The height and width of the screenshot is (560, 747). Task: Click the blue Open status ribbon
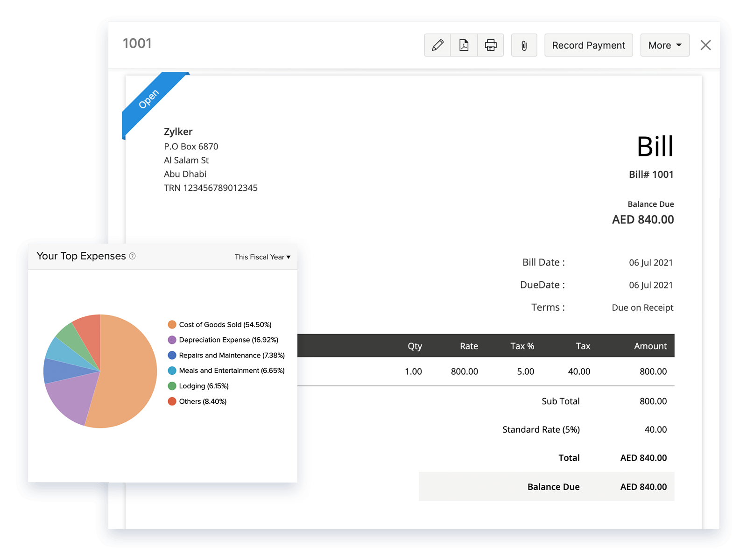point(149,99)
